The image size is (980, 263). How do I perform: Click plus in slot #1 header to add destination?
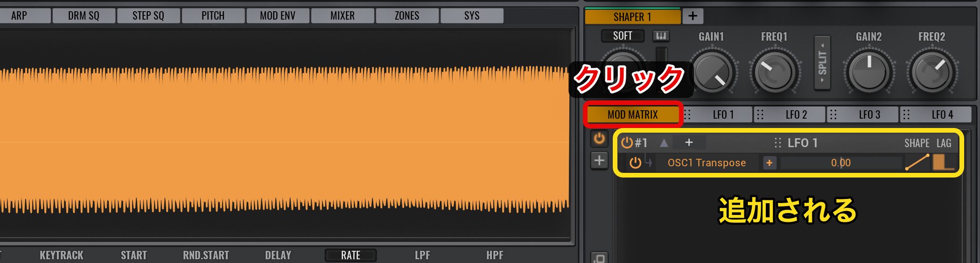click(x=689, y=142)
